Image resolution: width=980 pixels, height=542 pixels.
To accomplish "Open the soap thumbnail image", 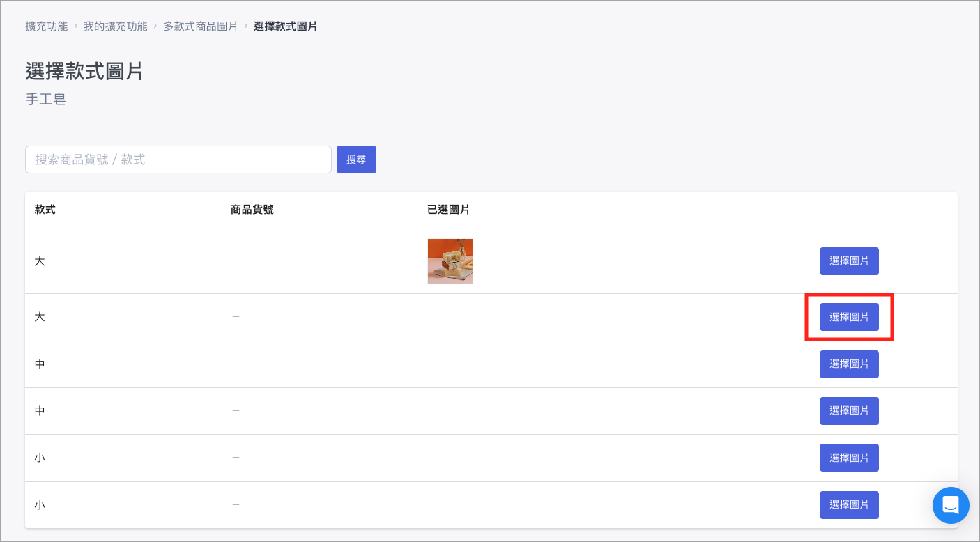I will pyautogui.click(x=450, y=261).
